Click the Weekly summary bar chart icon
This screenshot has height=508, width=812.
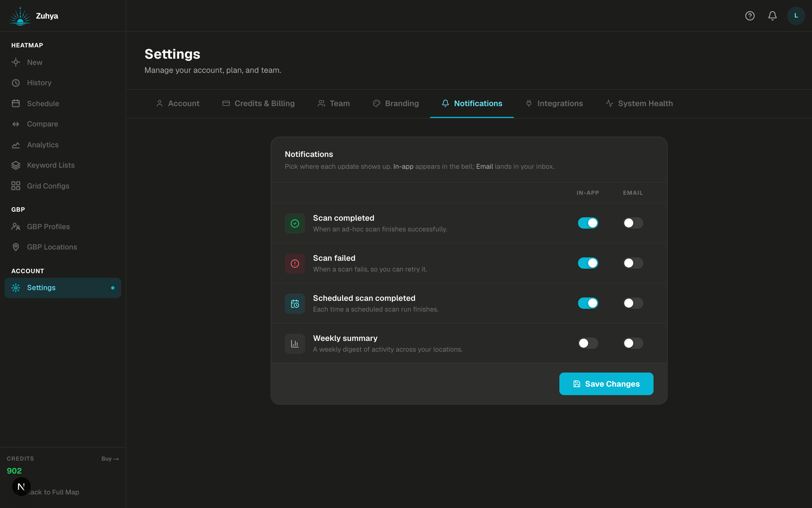pos(295,344)
